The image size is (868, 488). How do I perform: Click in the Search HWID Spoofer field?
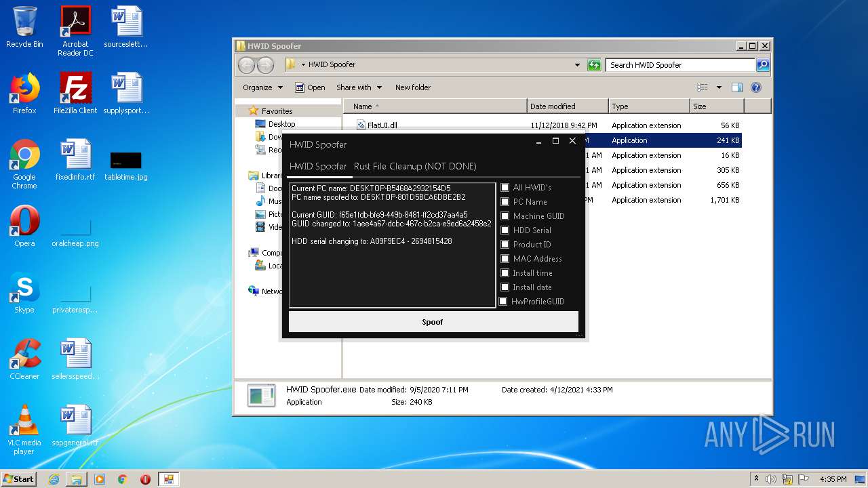[680, 65]
